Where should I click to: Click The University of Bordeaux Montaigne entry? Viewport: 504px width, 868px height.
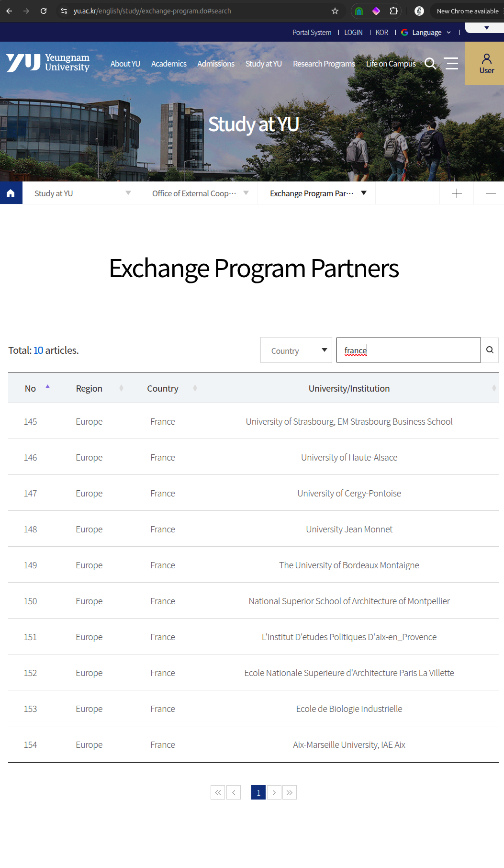point(349,565)
